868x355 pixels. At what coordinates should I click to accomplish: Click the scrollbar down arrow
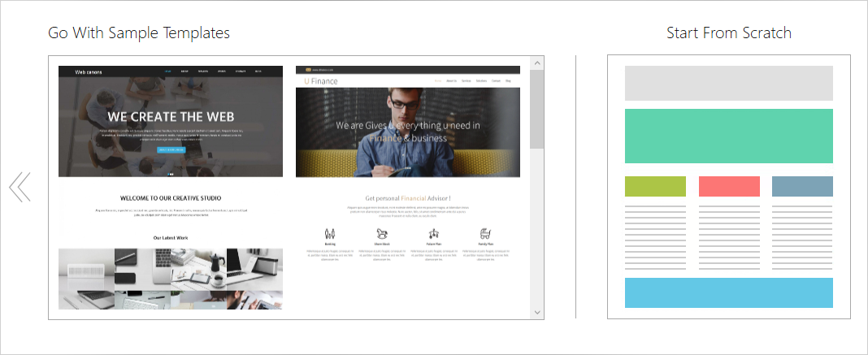[536, 312]
